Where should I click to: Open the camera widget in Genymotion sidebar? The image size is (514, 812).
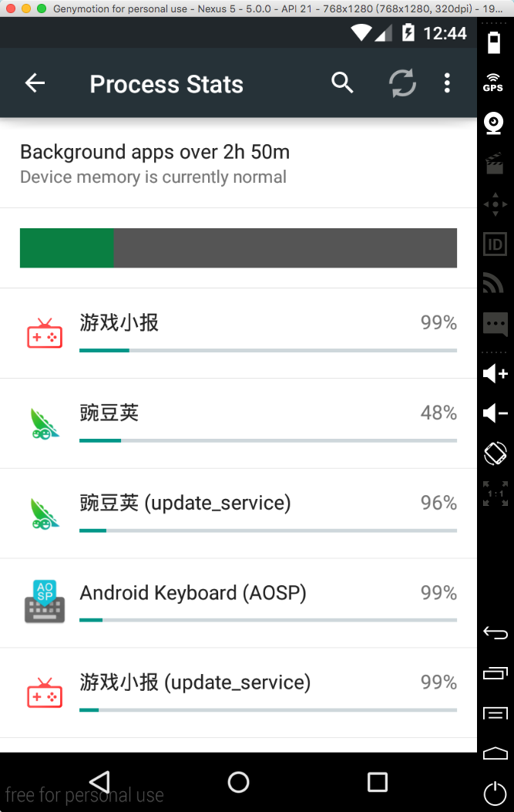(494, 123)
